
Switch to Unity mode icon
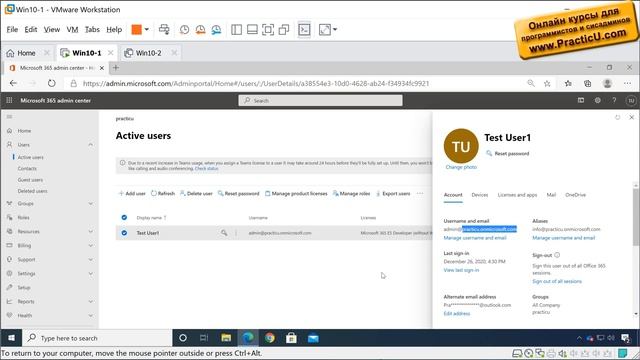point(284,29)
